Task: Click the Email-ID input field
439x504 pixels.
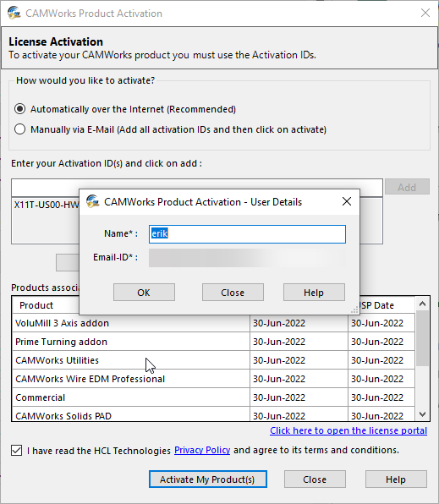Action: (247, 258)
